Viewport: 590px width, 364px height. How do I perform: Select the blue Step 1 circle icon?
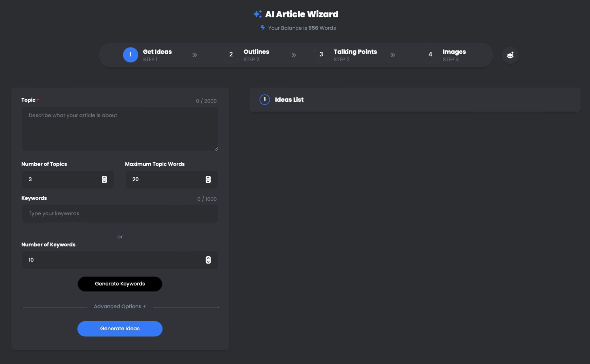[131, 54]
